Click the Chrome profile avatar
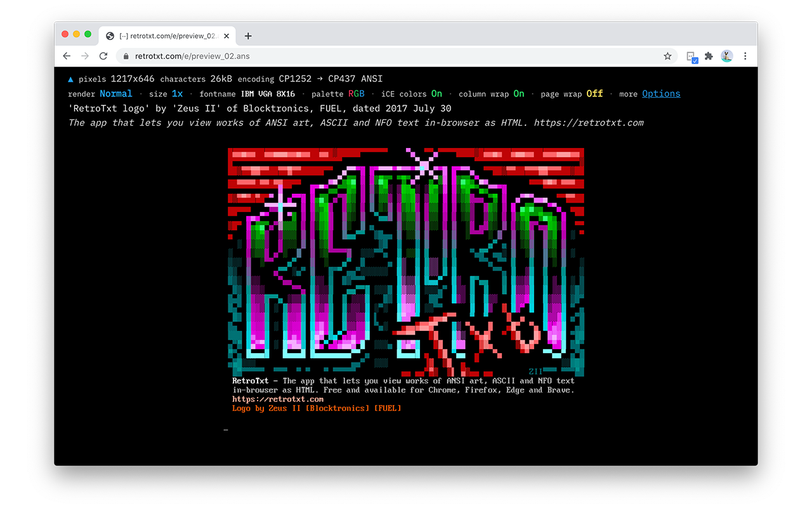 (x=726, y=56)
